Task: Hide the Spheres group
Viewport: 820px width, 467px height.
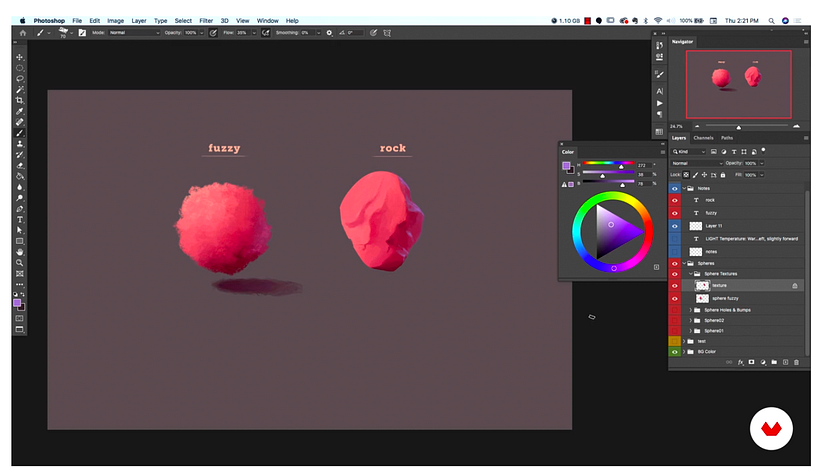Action: (675, 264)
